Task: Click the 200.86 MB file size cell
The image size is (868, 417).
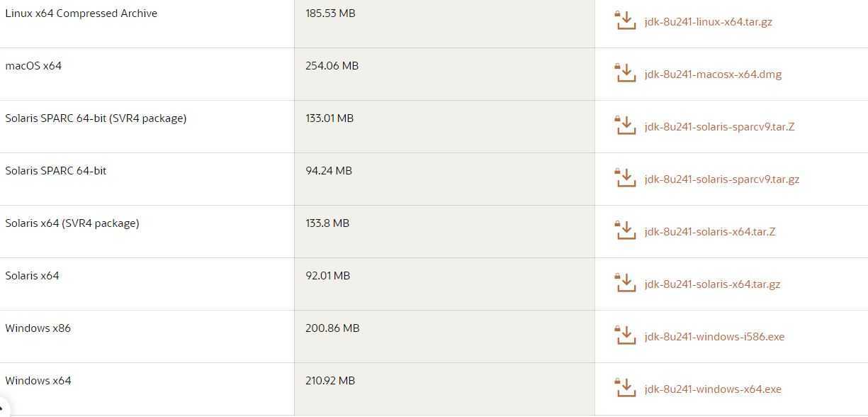Action: [444, 337]
